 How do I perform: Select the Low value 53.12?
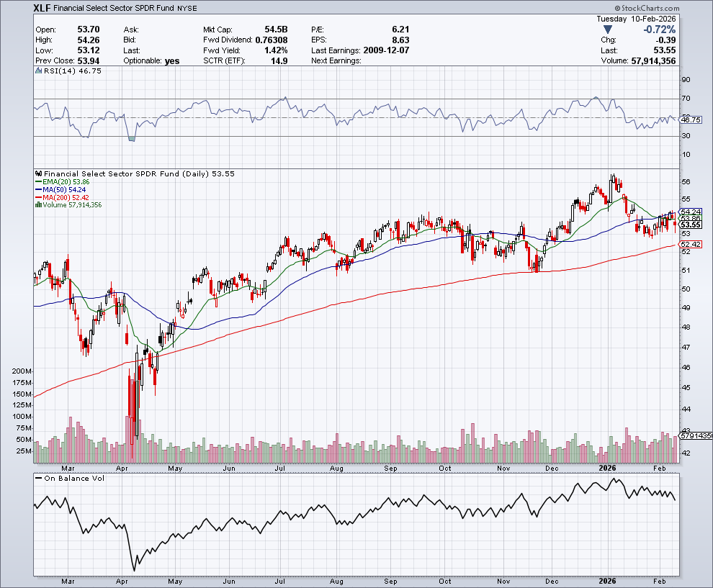pos(88,50)
